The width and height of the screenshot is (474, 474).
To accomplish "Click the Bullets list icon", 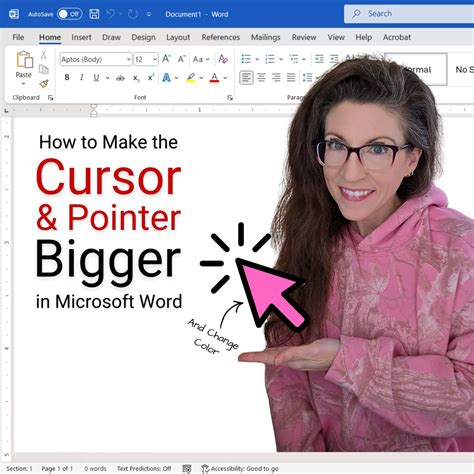I will point(246,59).
